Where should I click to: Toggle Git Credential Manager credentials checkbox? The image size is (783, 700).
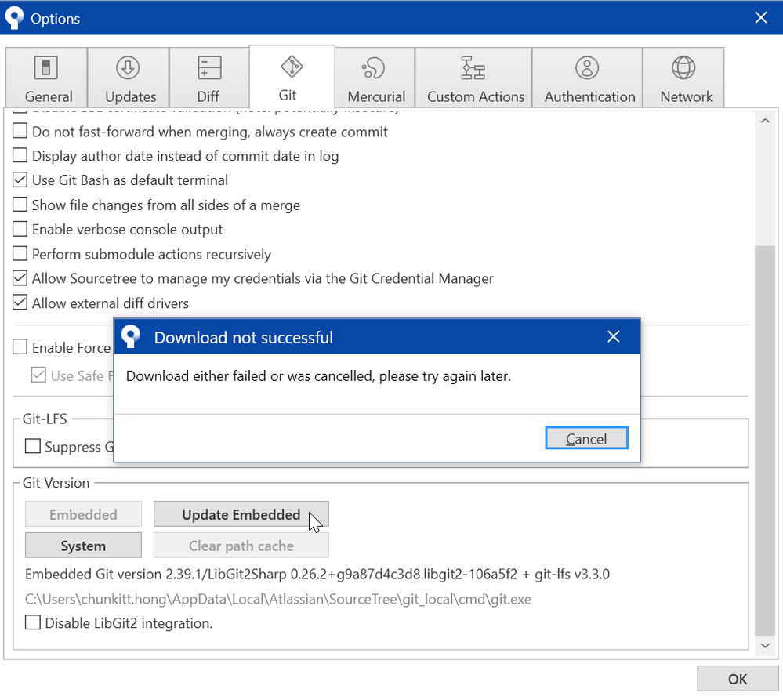(x=20, y=277)
